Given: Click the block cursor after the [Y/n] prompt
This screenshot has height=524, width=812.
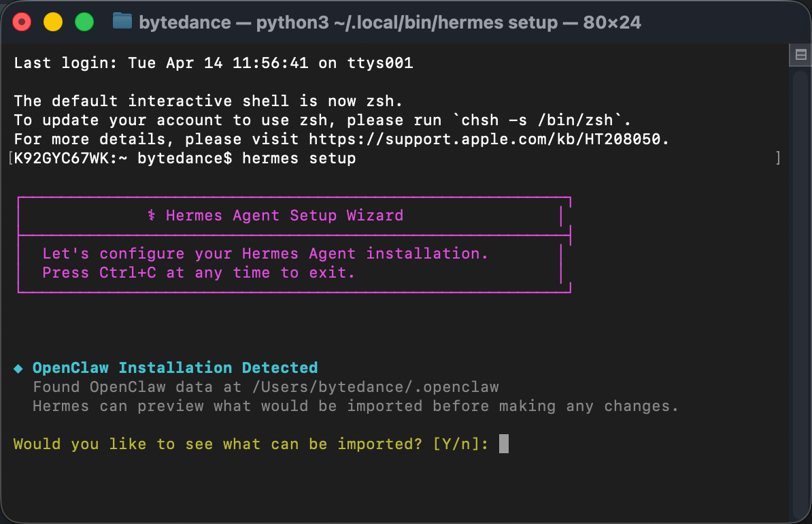Looking at the screenshot, I should point(504,444).
